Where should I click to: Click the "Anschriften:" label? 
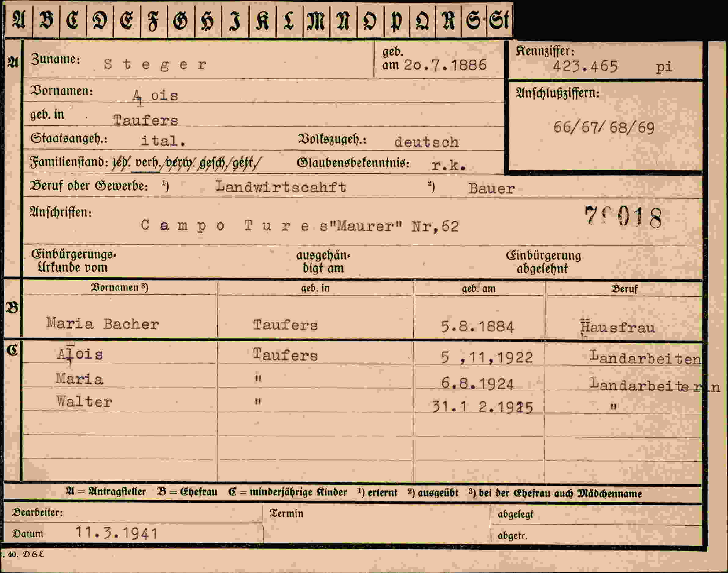tap(61, 212)
